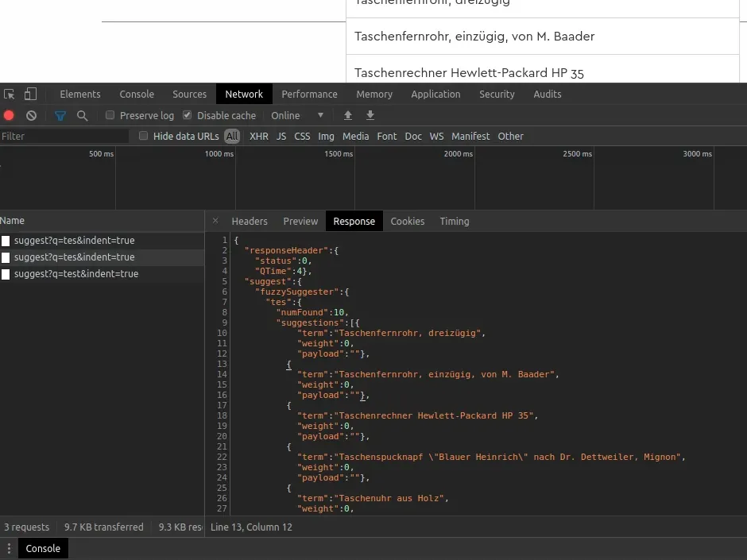Open the network filter bar
747x560 pixels.
coord(60,115)
